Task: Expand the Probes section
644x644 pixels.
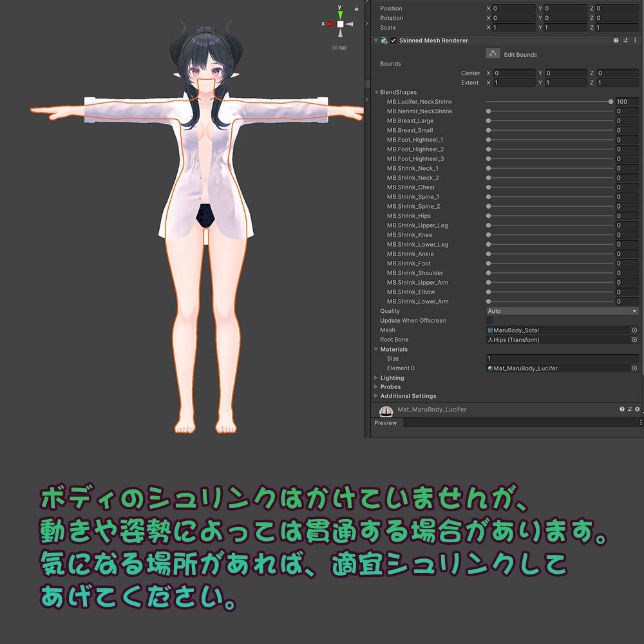Action: pyautogui.click(x=376, y=387)
